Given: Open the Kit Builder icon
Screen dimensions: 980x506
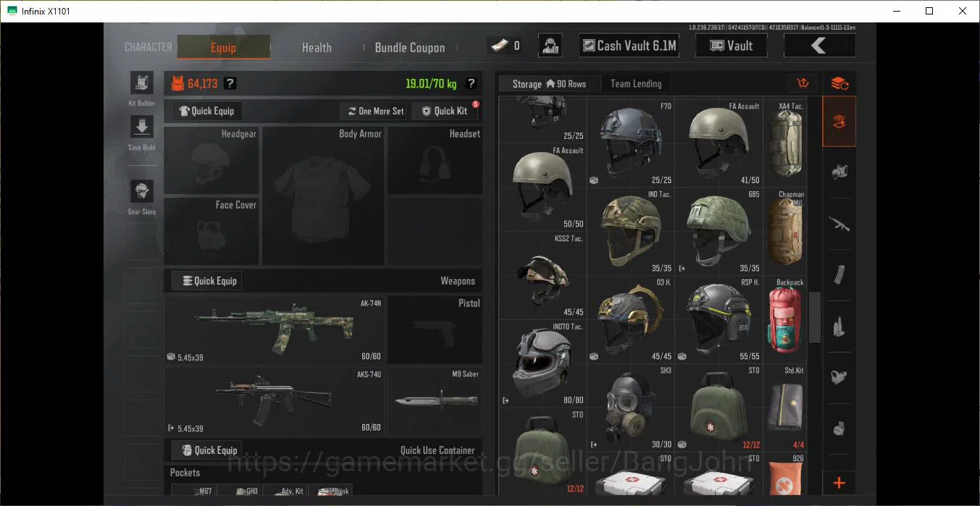Looking at the screenshot, I should pos(141,83).
